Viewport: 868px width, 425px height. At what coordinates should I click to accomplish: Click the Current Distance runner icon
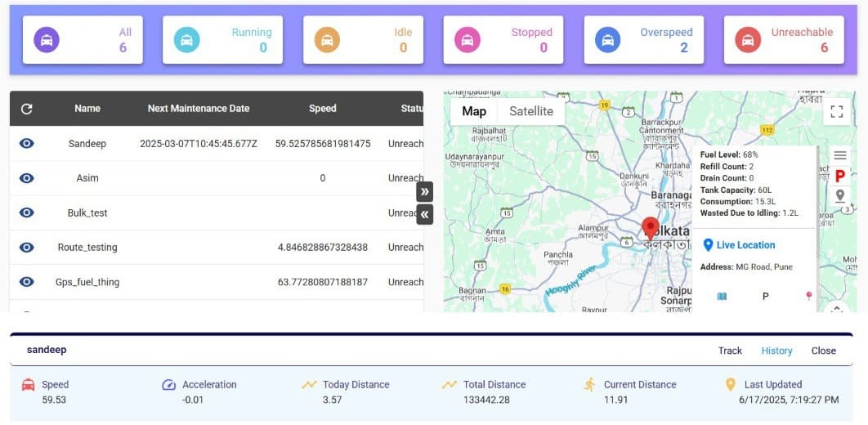(x=589, y=385)
